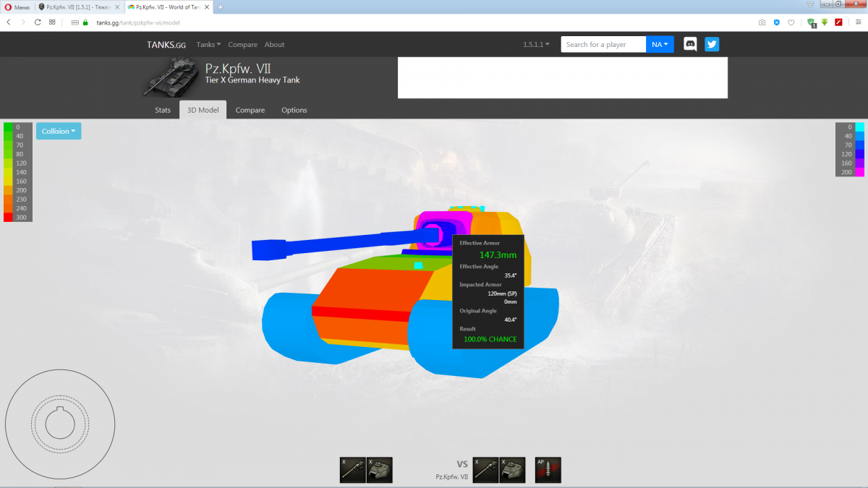
Task: Click the TANKS.GG logo link
Action: coord(166,45)
